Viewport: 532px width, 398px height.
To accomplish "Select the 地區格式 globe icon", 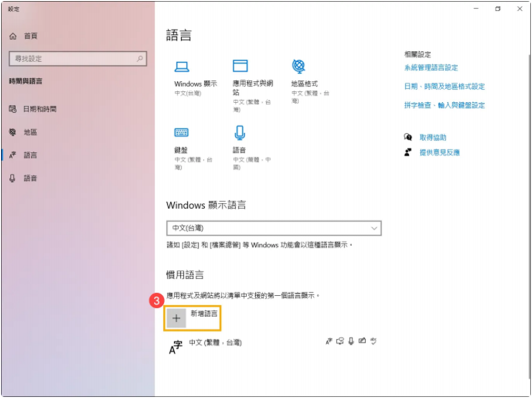I will point(298,66).
